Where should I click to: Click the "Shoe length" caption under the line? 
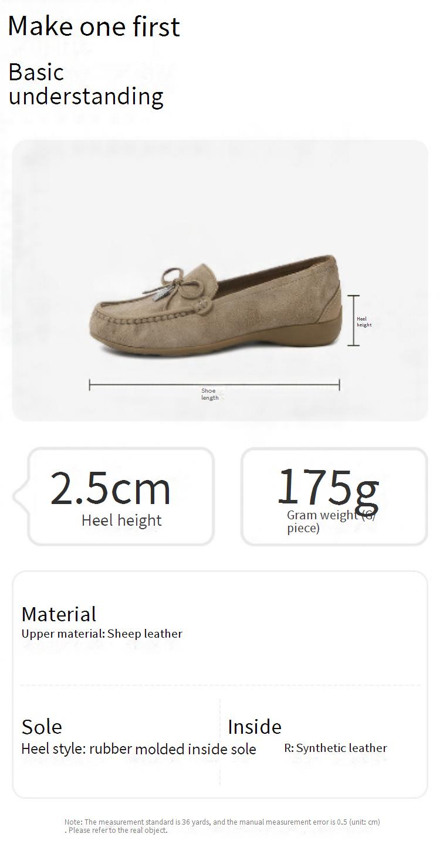click(209, 394)
